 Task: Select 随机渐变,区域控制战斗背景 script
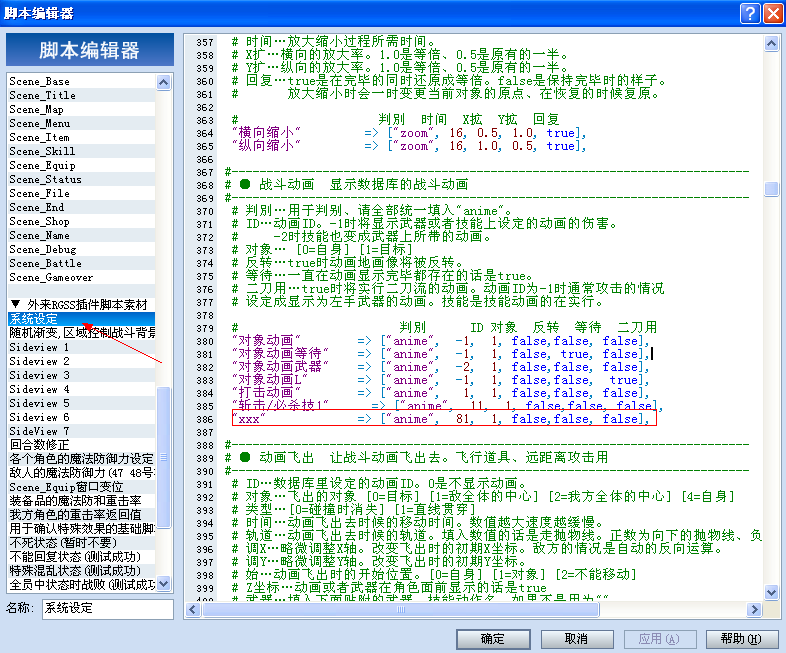click(x=82, y=333)
